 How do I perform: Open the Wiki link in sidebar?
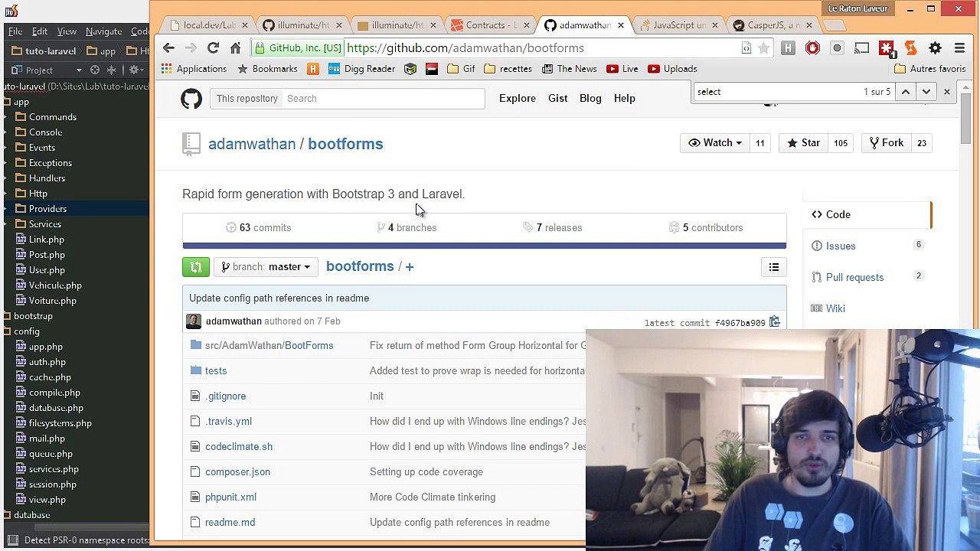pyautogui.click(x=835, y=308)
